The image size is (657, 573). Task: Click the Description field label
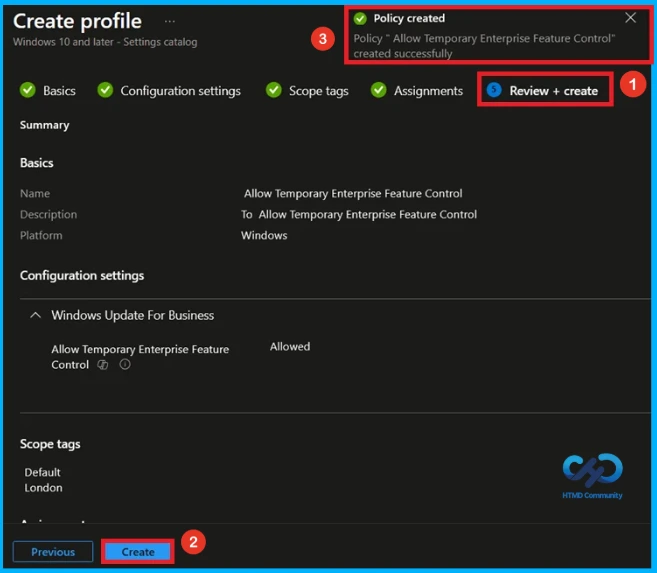[x=48, y=214]
